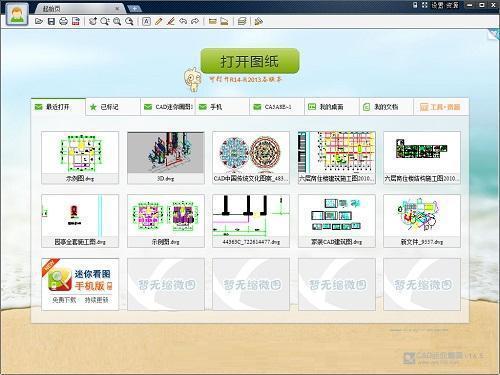500x375 pixels.
Task: Open the orange 工具 tab
Action: [440, 107]
